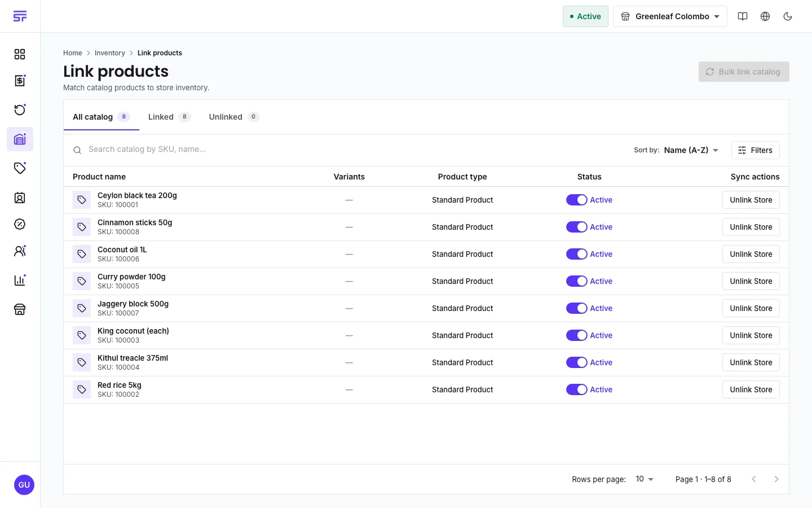Open the Filters button
Image resolution: width=812 pixels, height=508 pixels.
click(x=756, y=150)
